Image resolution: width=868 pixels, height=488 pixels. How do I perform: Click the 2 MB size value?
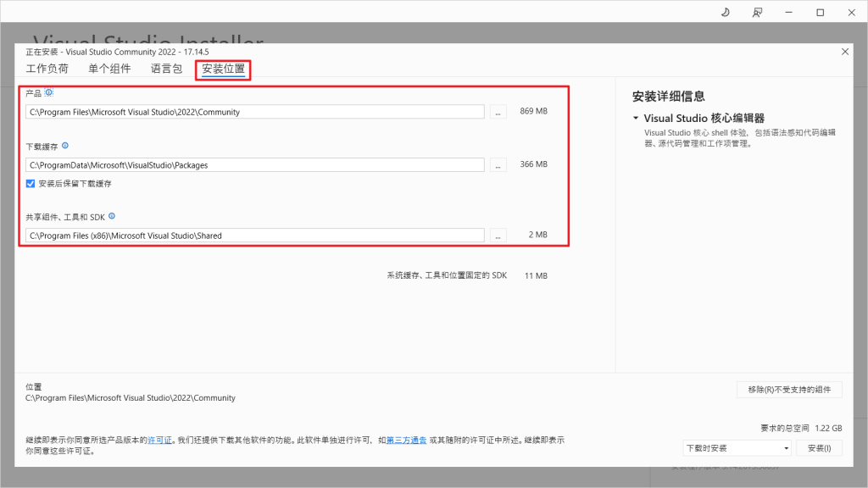537,235
